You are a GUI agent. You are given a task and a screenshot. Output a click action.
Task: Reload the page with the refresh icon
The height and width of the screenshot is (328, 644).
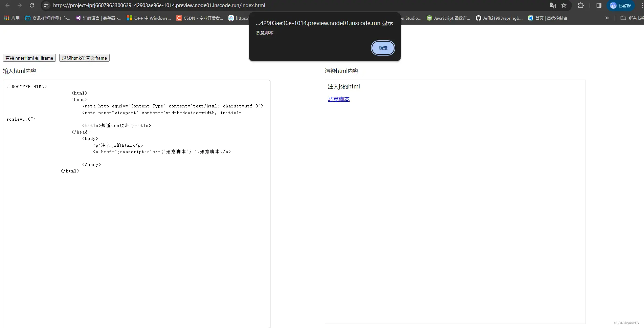pyautogui.click(x=32, y=5)
